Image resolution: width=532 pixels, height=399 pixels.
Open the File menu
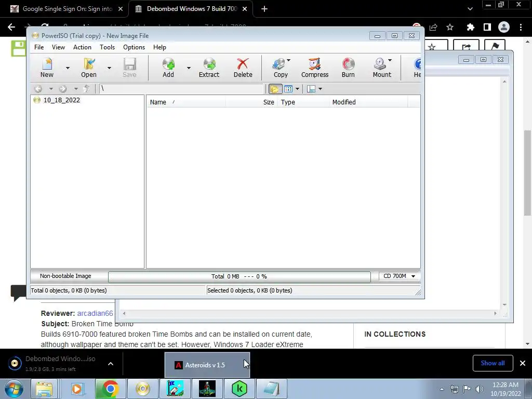click(39, 47)
